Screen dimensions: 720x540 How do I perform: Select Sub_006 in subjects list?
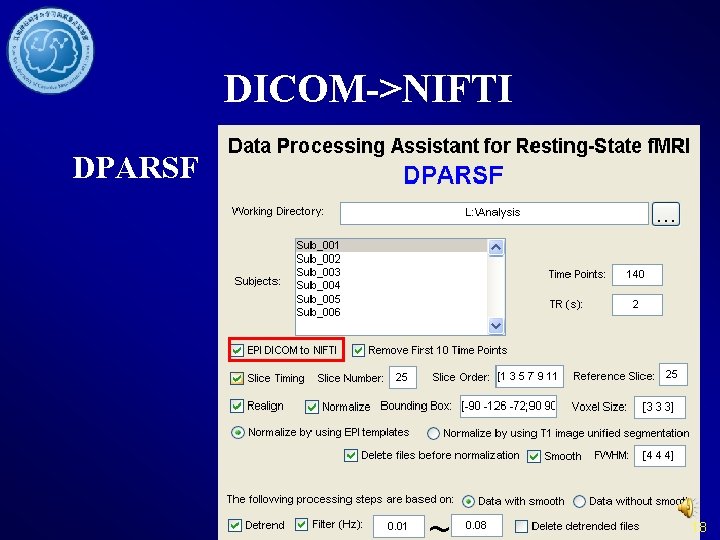pyautogui.click(x=391, y=312)
